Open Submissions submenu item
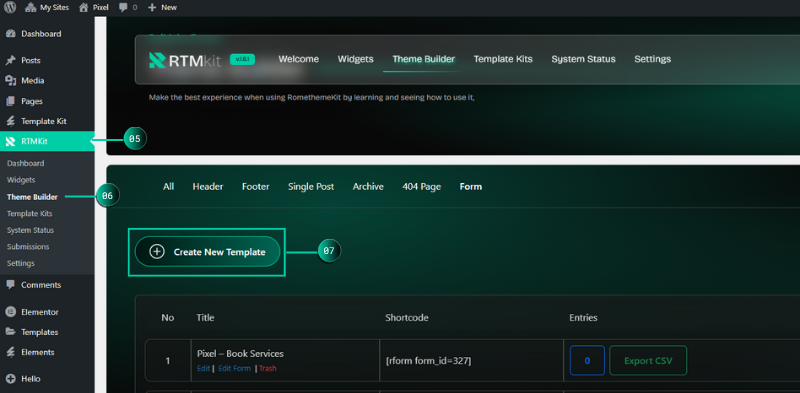Screen dimensions: 800x393 point(28,247)
